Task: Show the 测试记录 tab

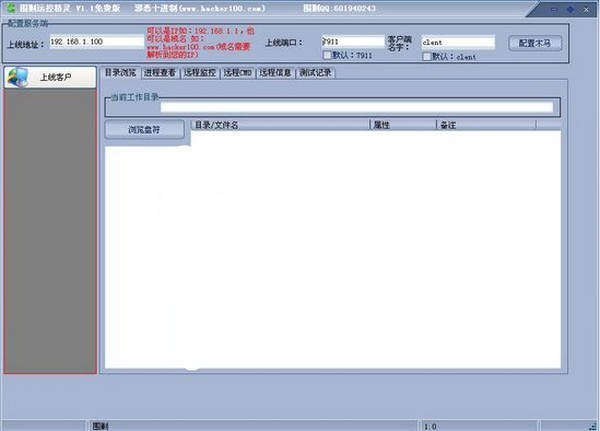Action: [x=315, y=73]
